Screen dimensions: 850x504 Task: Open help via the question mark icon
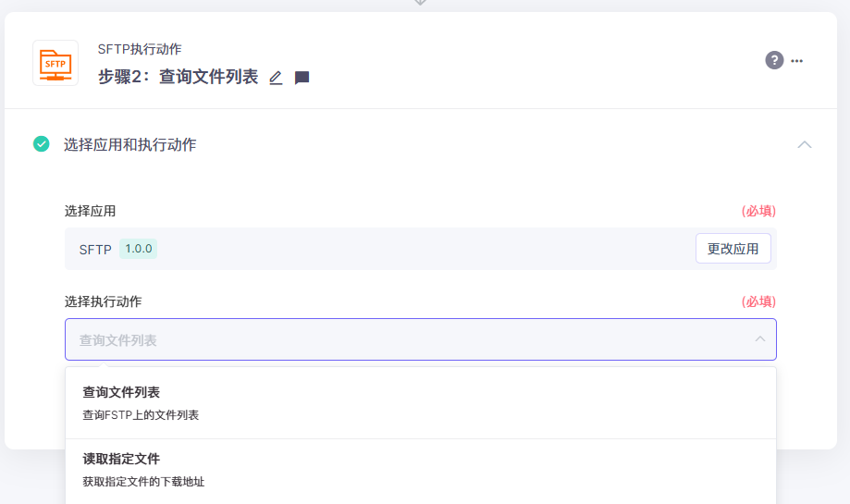tap(774, 60)
